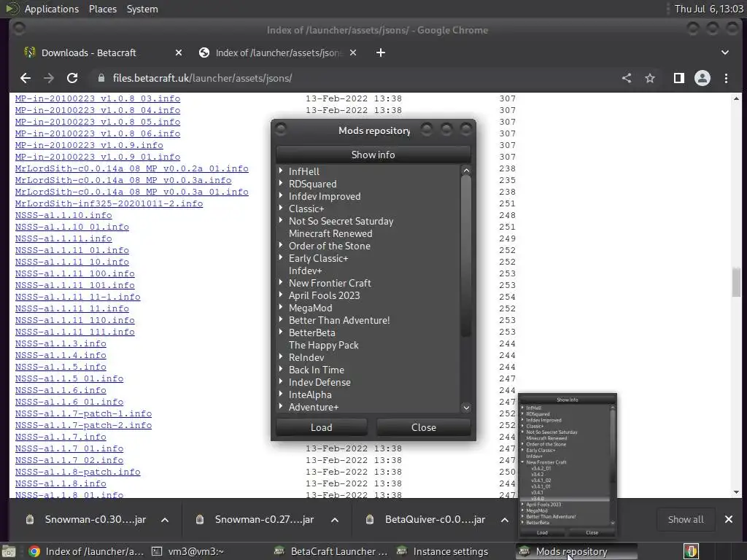Select Indev Defense mod

pos(320,382)
